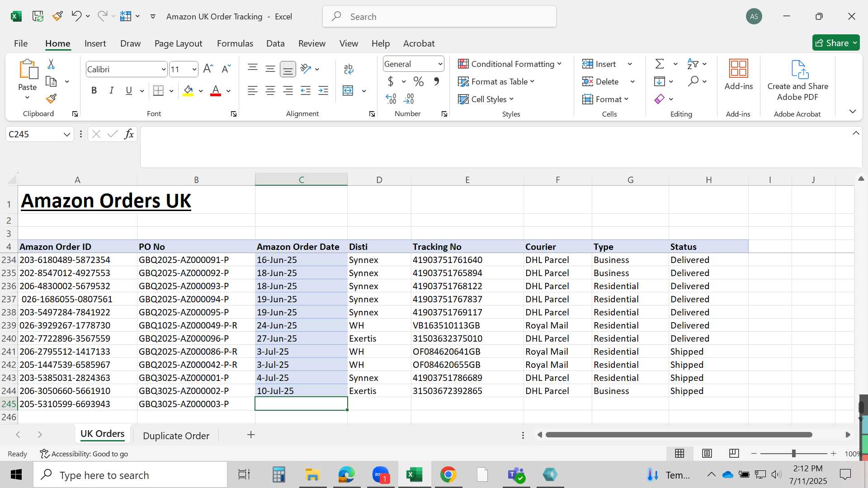The height and width of the screenshot is (488, 868).
Task: Toggle Center horizontal alignment
Action: click(x=270, y=91)
